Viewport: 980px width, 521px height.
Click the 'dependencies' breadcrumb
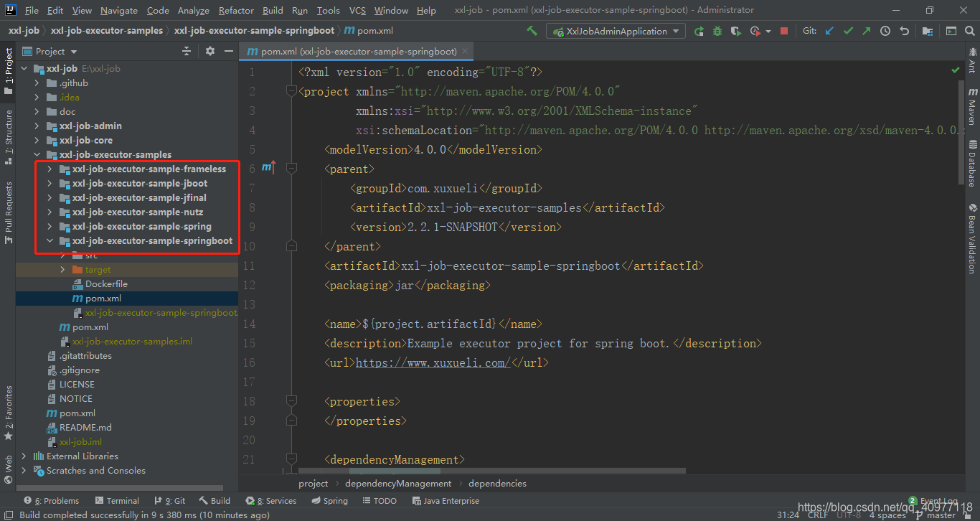(x=497, y=484)
